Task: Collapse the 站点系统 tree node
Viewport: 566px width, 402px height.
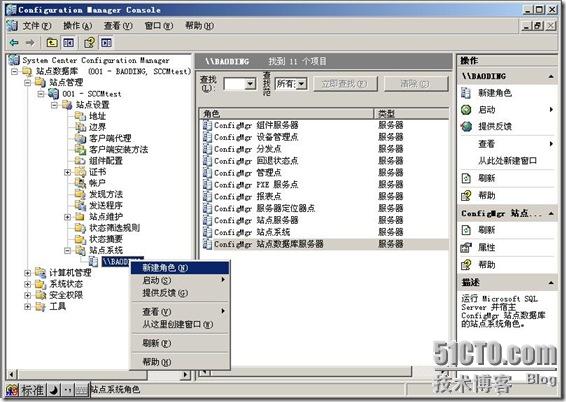Action: click(68, 250)
